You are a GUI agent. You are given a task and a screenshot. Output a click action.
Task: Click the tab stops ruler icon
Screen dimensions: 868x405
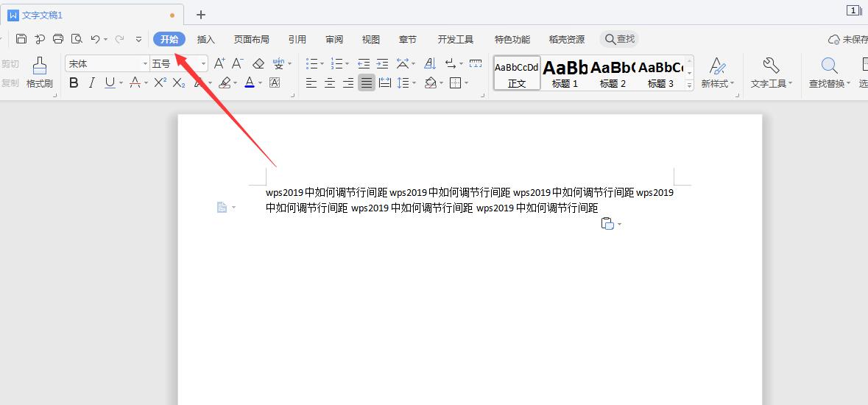tap(476, 63)
